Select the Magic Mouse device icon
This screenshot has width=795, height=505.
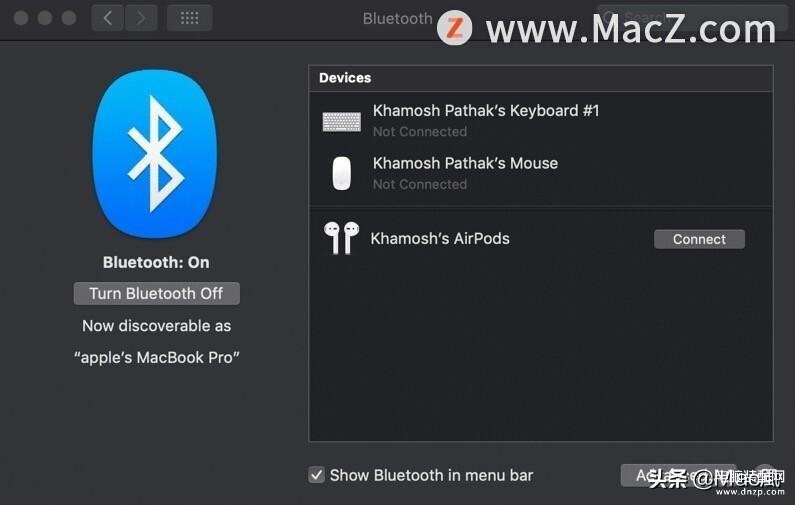pyautogui.click(x=341, y=173)
